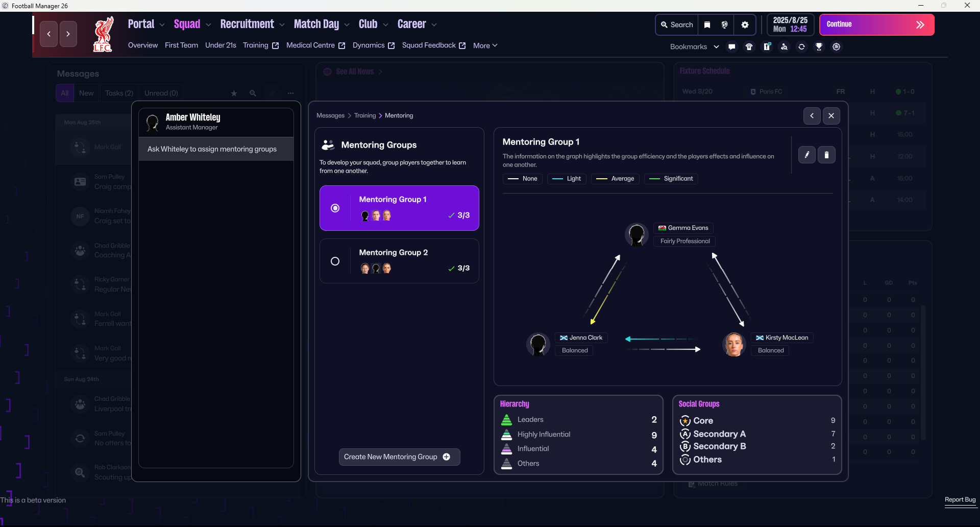The height and width of the screenshot is (527, 980).
Task: Click the Search field in the top bar
Action: [676, 25]
